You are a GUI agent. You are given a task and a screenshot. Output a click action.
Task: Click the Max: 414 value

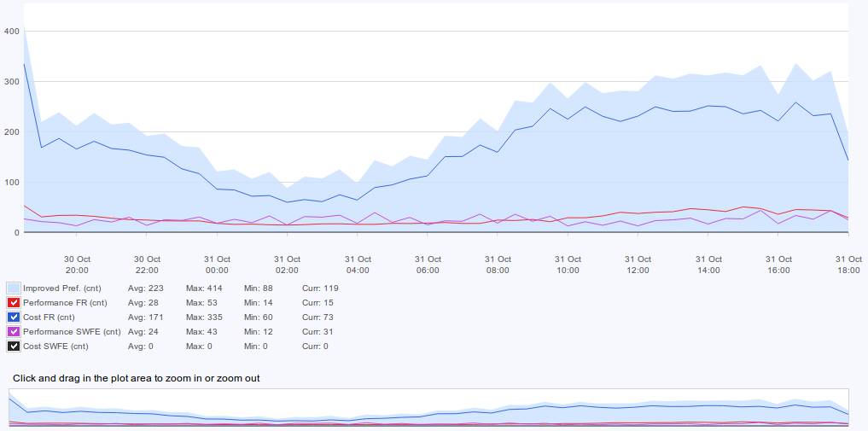[204, 288]
